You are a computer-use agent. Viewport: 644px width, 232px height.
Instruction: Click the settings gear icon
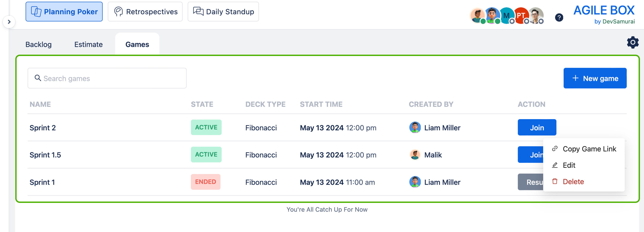pyautogui.click(x=633, y=42)
